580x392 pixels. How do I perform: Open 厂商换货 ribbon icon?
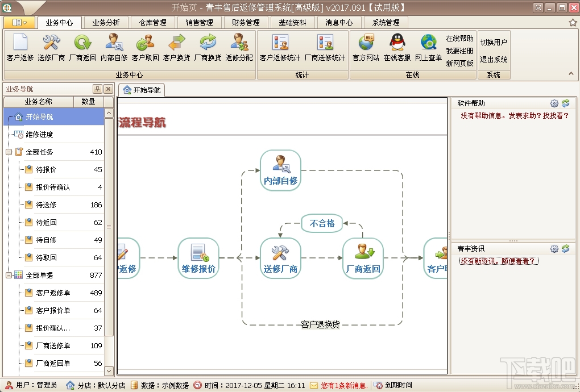(x=208, y=47)
